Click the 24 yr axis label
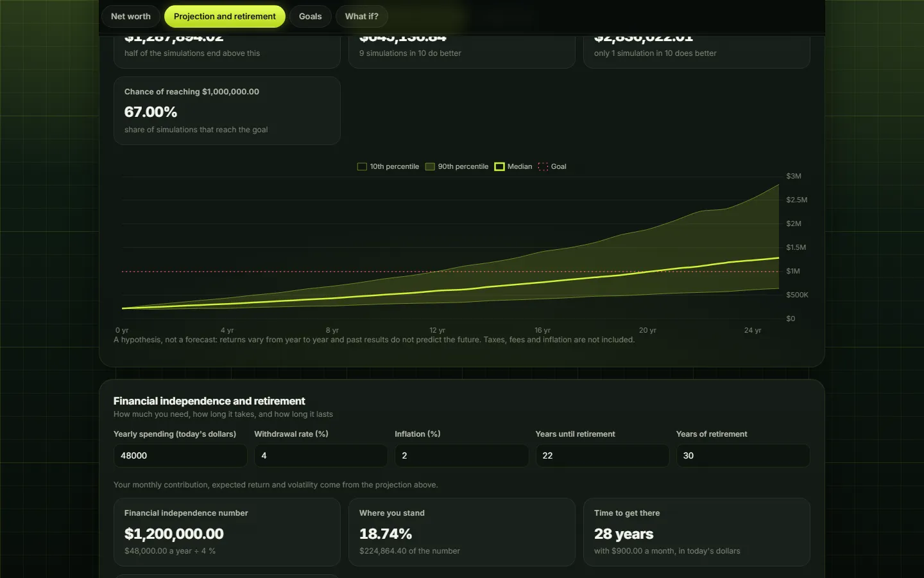 click(753, 330)
